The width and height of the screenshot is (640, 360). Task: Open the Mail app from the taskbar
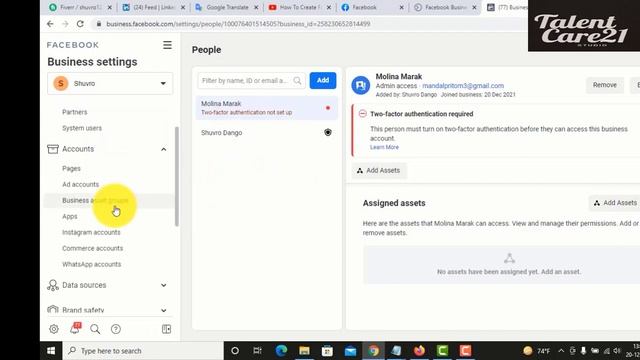coord(350,351)
